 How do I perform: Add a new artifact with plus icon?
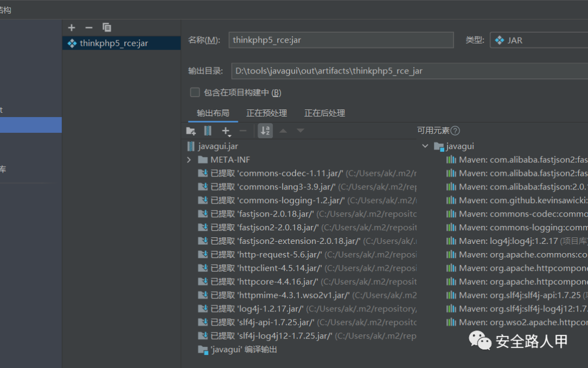(72, 28)
